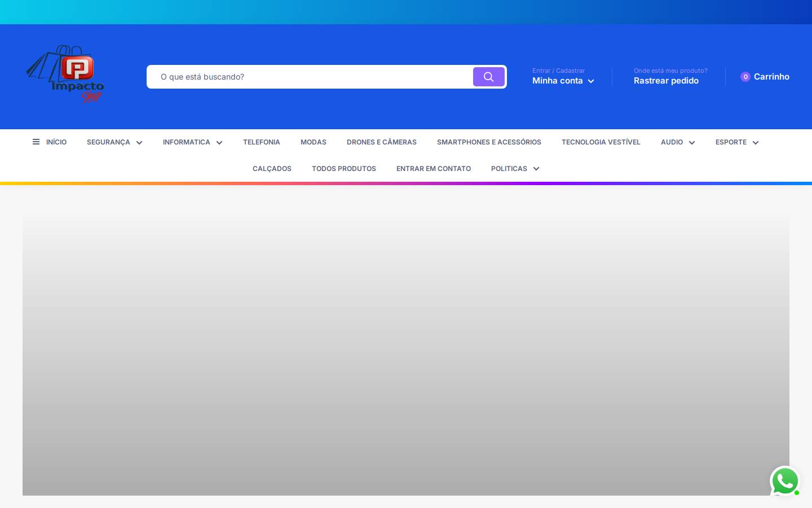Open WhatsApp chat floating icon
The height and width of the screenshot is (508, 812).
point(785,481)
